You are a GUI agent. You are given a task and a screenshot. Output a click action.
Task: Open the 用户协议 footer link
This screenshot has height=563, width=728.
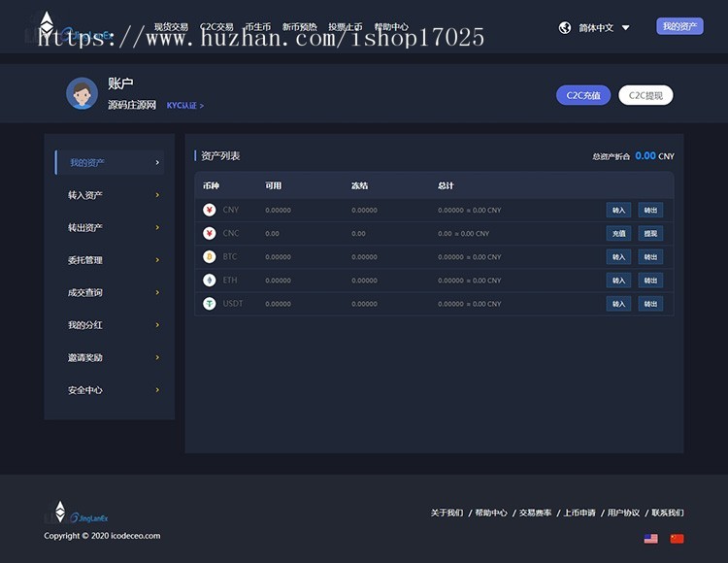(x=623, y=513)
